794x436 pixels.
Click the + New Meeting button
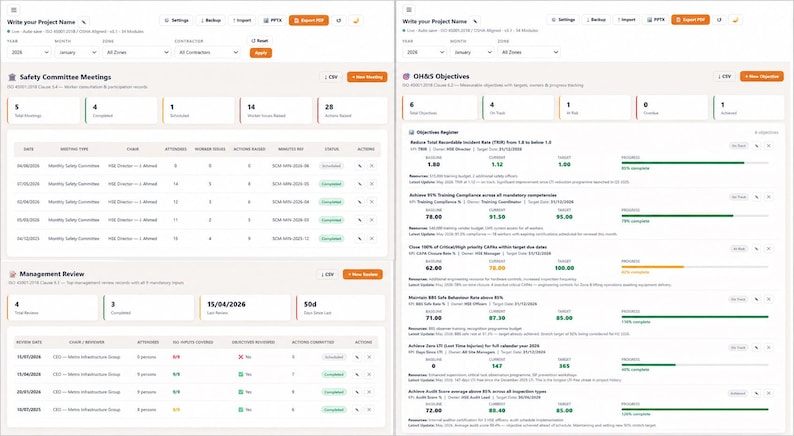[x=367, y=77]
